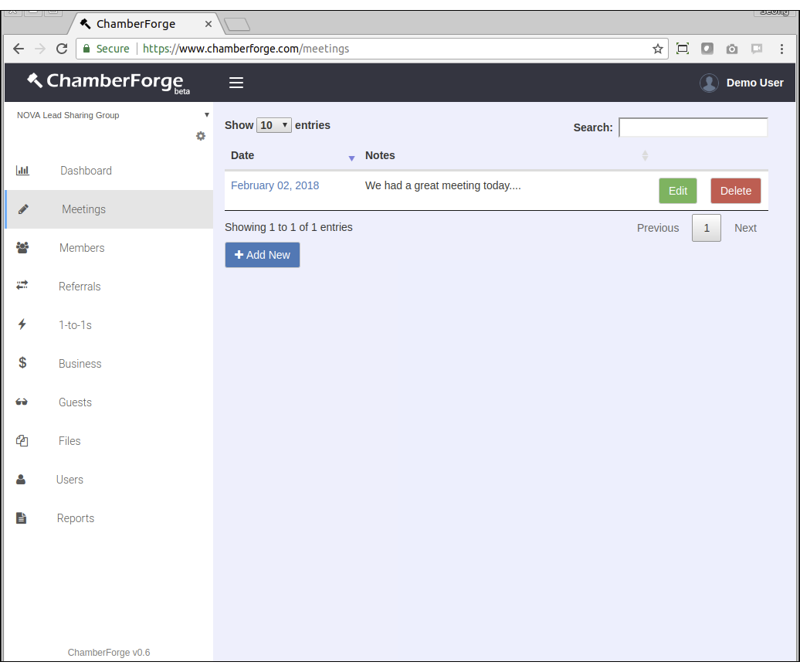Expand the NOVA Lead Sharing Group selector
The image size is (800, 672).
click(x=113, y=115)
